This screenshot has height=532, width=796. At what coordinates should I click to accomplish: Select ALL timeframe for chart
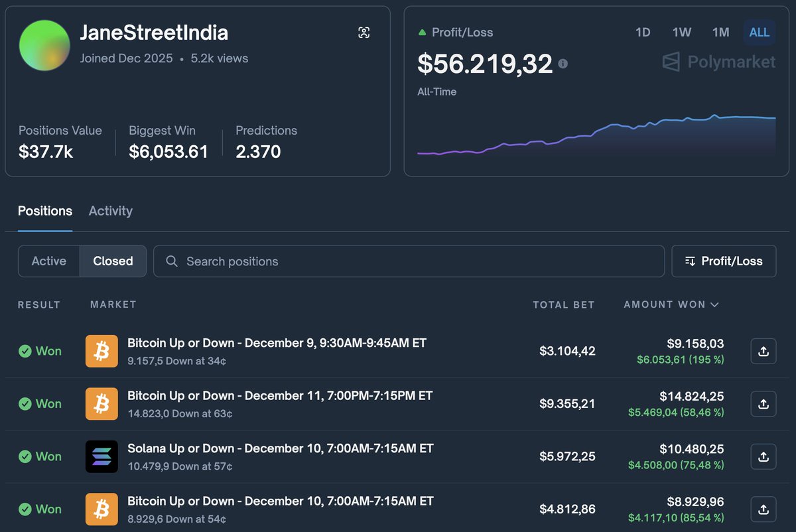pyautogui.click(x=759, y=33)
